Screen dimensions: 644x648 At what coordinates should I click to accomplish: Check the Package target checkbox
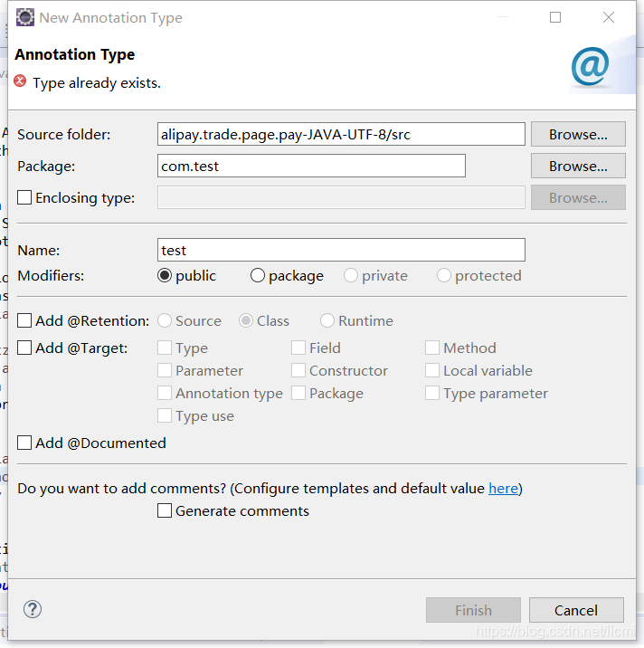point(298,393)
